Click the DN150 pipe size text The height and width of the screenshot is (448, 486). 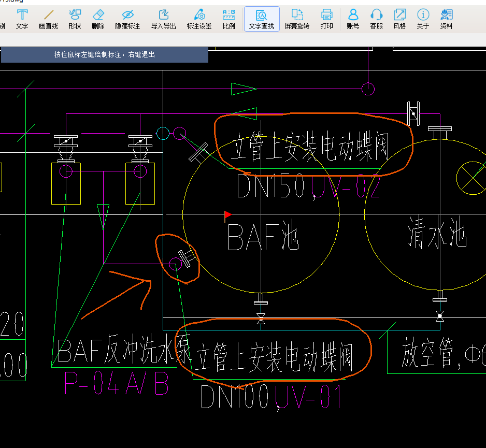click(x=270, y=185)
